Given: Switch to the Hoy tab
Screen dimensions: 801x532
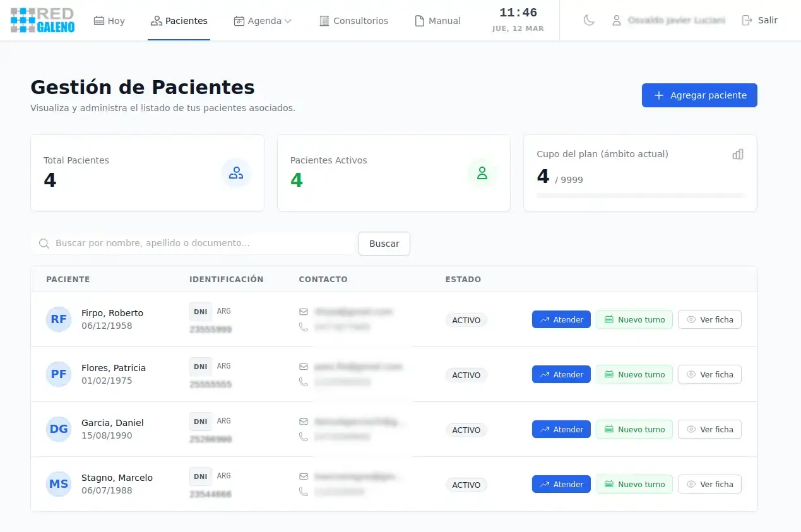Looking at the screenshot, I should [109, 20].
